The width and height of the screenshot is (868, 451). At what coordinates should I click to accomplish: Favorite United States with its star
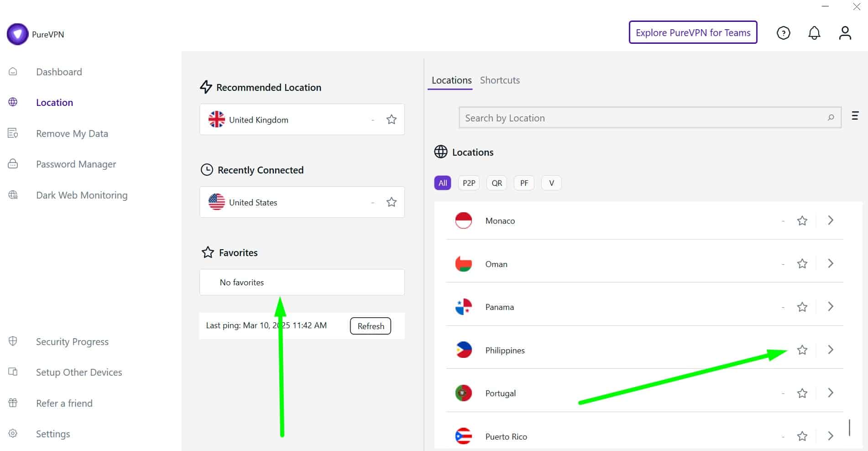[391, 202]
